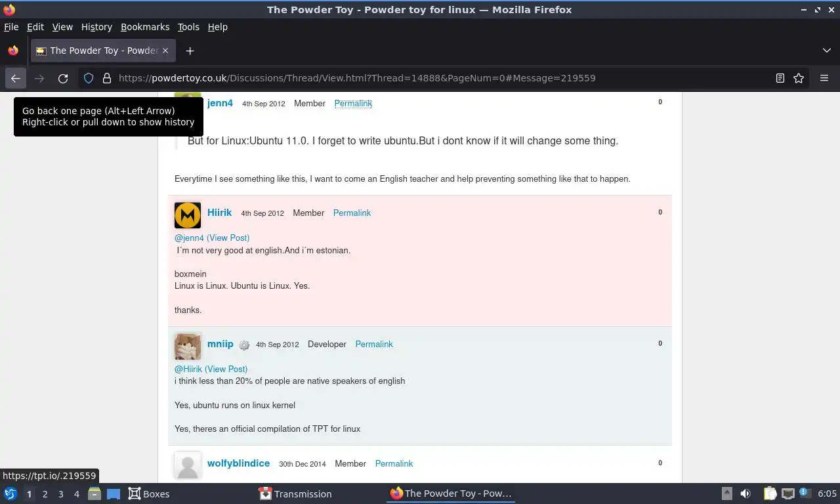The width and height of the screenshot is (840, 504).
Task: Open wolfyblindice's user profile link
Action: (x=238, y=463)
